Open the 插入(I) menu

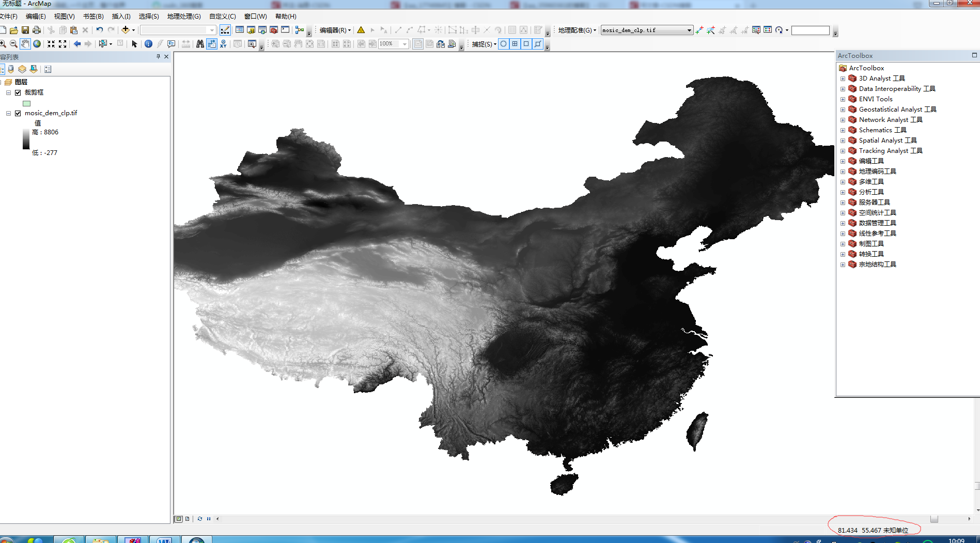click(x=121, y=17)
